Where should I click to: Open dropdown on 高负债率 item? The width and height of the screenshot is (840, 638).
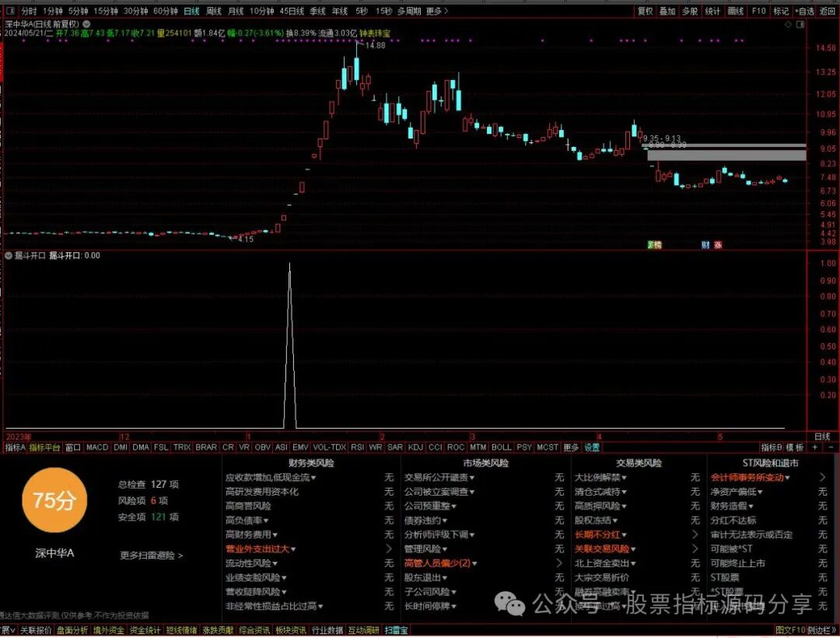click(266, 521)
